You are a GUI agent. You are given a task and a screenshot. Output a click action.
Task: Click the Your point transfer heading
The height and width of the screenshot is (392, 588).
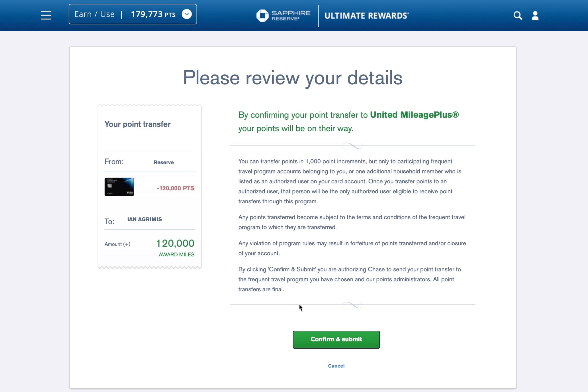click(x=137, y=124)
